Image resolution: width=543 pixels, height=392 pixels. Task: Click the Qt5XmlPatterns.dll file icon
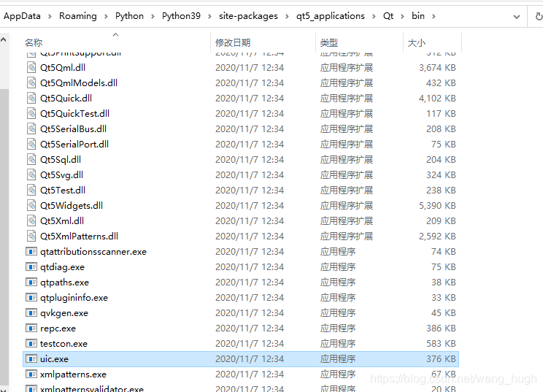[x=31, y=236]
